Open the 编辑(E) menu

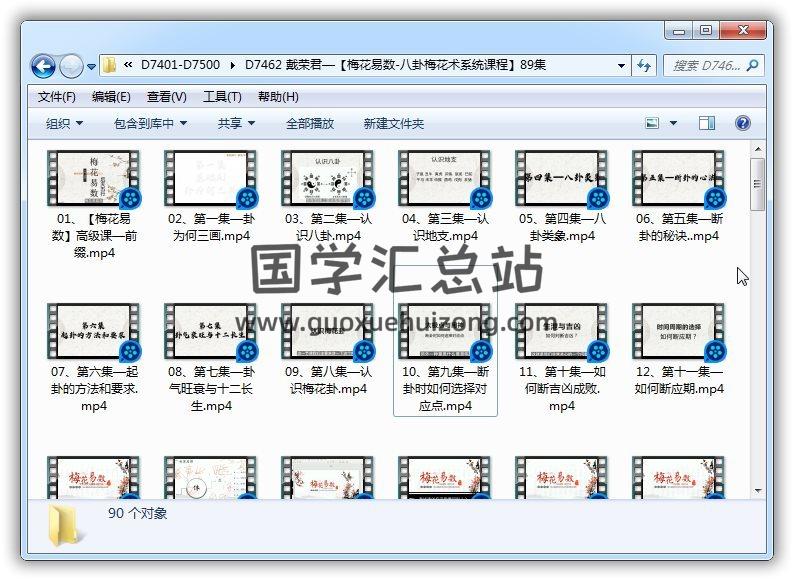pyautogui.click(x=111, y=97)
